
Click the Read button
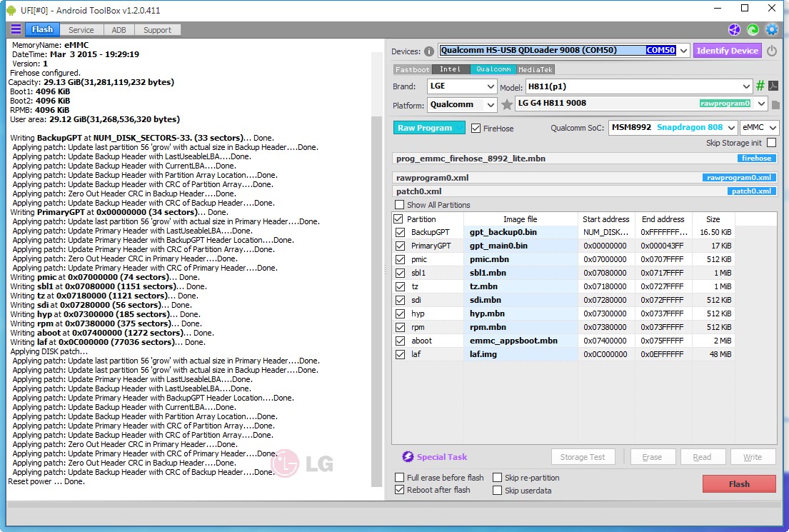coord(703,457)
